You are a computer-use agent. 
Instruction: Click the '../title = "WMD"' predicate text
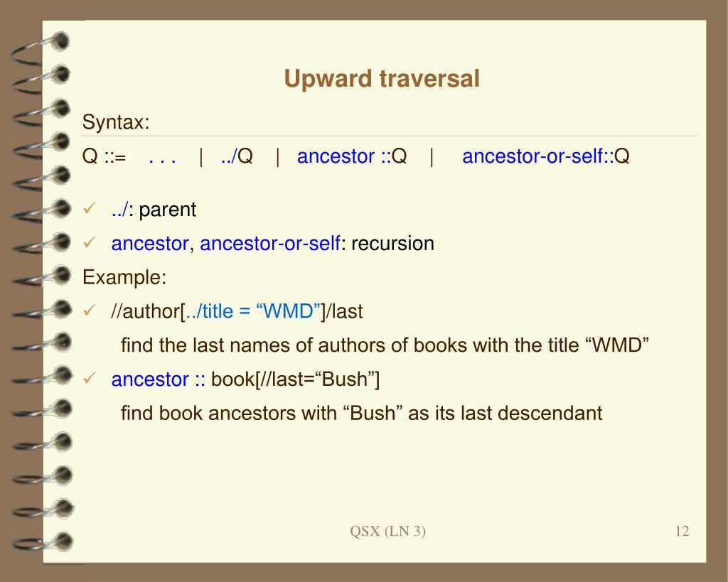252,311
